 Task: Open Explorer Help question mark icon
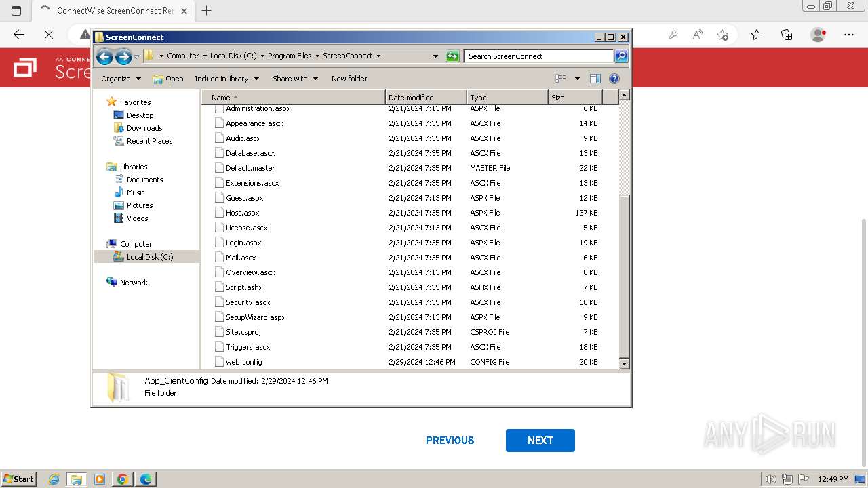pos(614,79)
